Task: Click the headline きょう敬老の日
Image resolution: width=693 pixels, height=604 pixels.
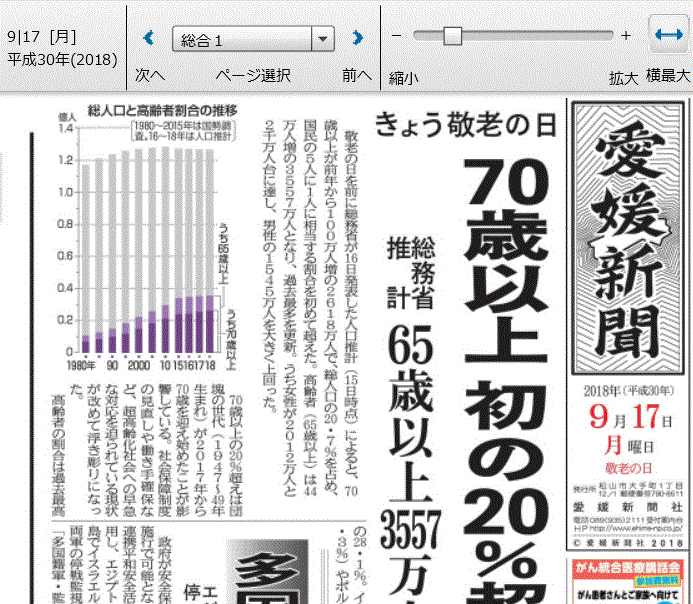Action: (x=465, y=125)
